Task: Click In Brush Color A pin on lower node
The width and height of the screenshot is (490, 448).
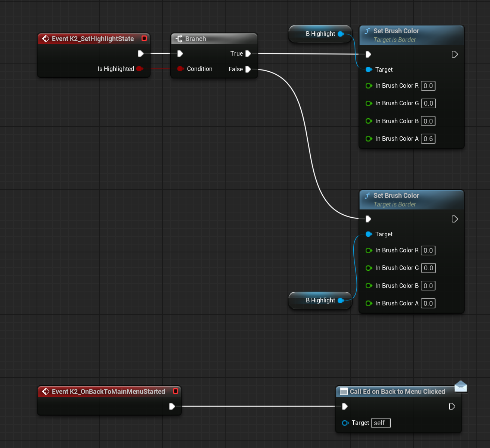Action: (369, 304)
